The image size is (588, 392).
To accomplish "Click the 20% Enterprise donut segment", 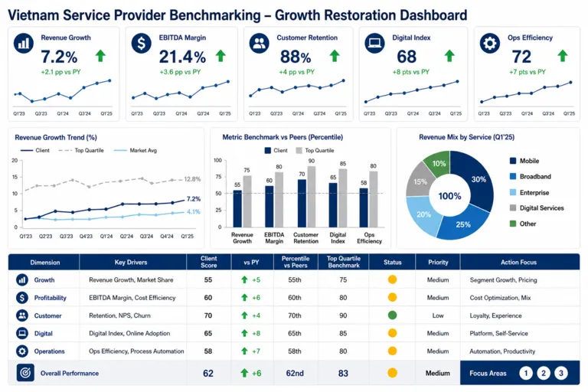I will pos(423,214).
